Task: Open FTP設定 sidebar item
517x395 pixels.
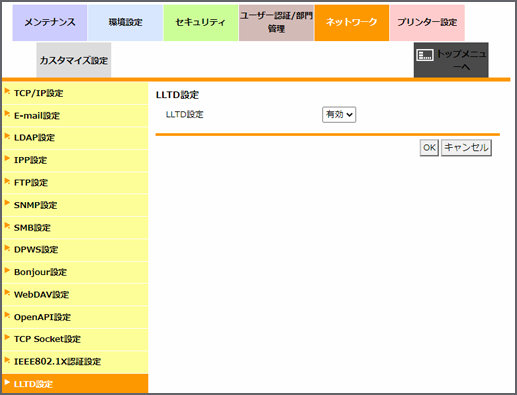Action: pos(75,183)
